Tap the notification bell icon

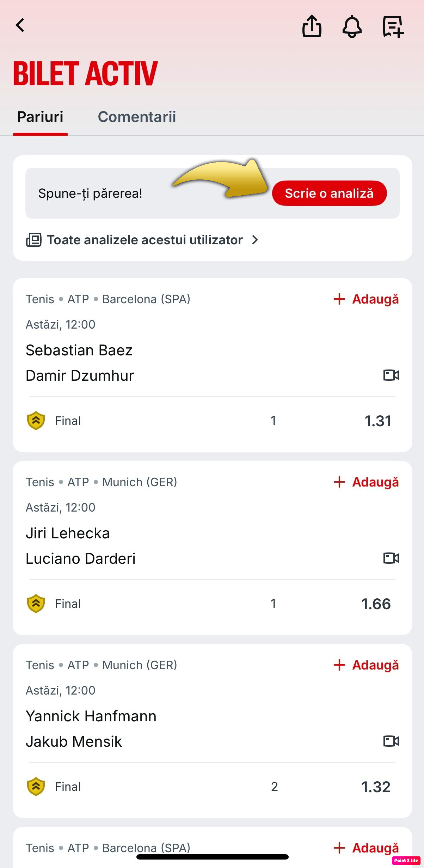pyautogui.click(x=352, y=26)
